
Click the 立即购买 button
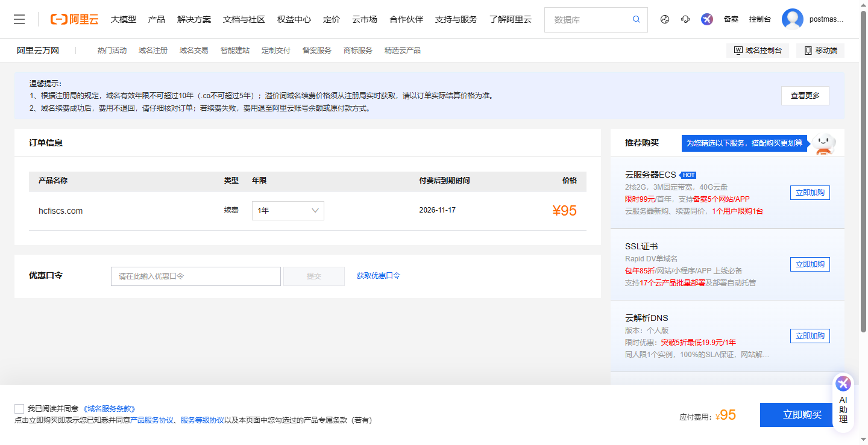(x=802, y=415)
